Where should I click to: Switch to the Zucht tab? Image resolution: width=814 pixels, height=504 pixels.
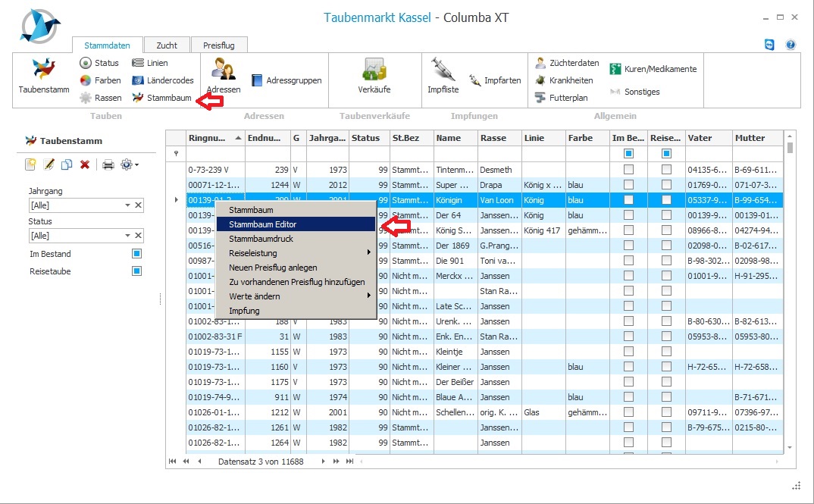[x=167, y=45]
